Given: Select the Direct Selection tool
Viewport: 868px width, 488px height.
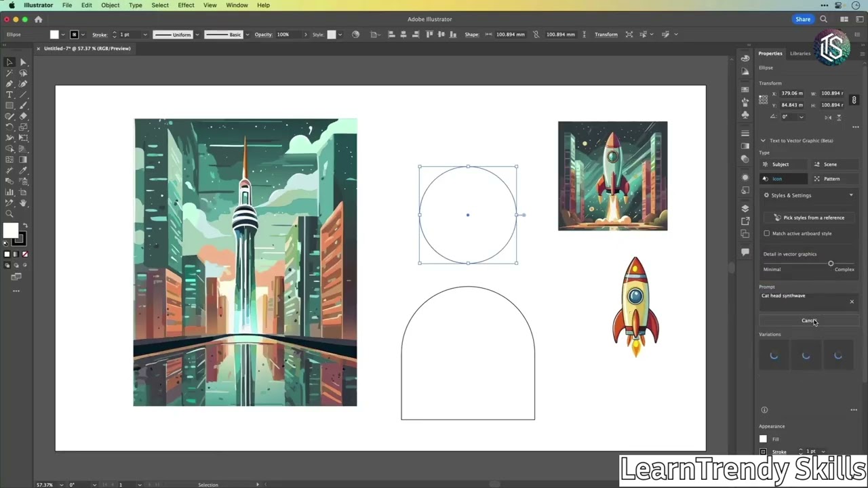Looking at the screenshot, I should point(23,62).
